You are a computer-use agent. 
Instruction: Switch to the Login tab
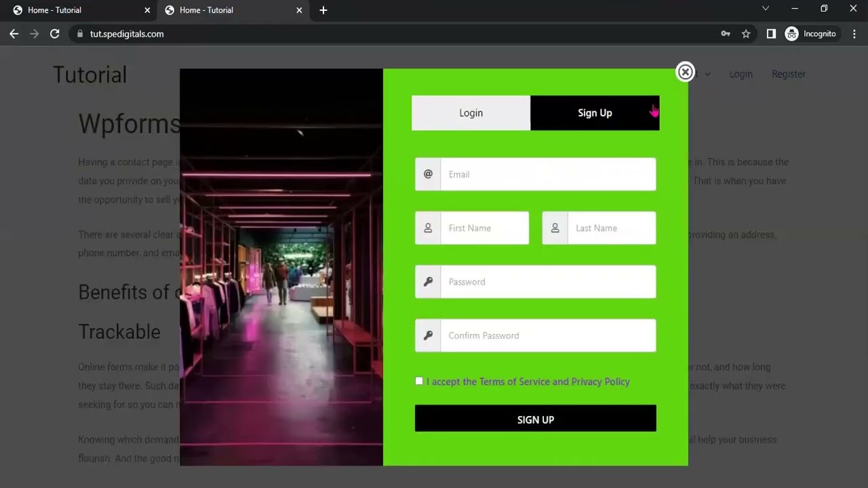pyautogui.click(x=471, y=113)
